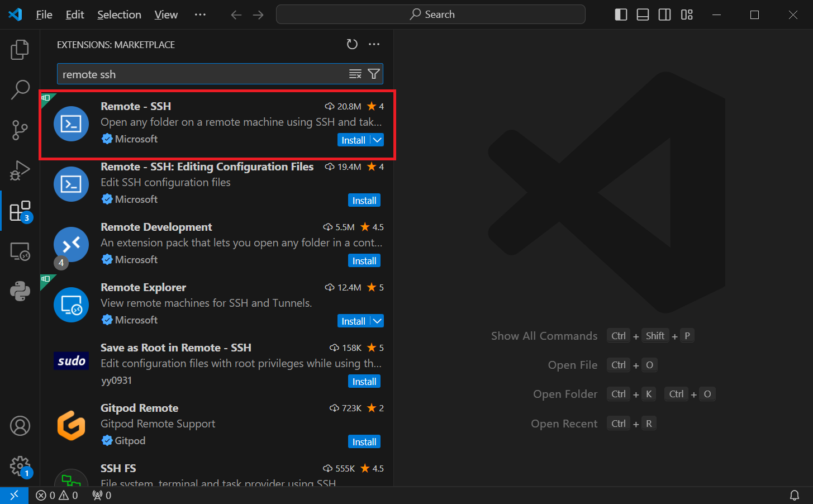
Task: Open the Explorer view in activity bar
Action: click(x=20, y=50)
